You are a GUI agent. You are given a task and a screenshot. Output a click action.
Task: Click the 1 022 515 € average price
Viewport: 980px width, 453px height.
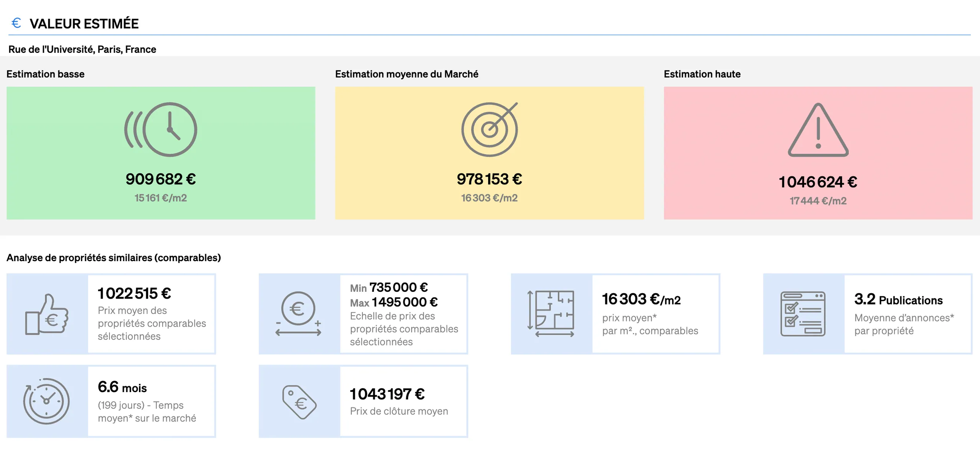134,293
